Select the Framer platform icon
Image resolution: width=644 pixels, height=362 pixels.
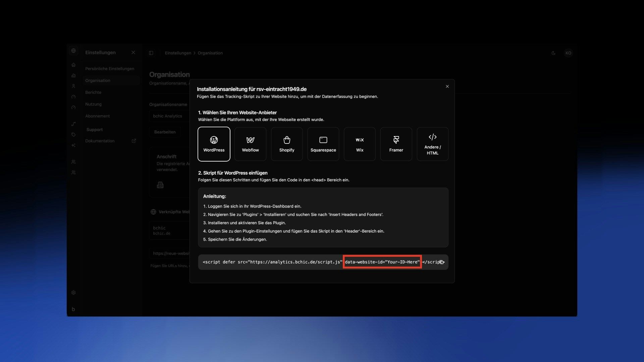(396, 144)
